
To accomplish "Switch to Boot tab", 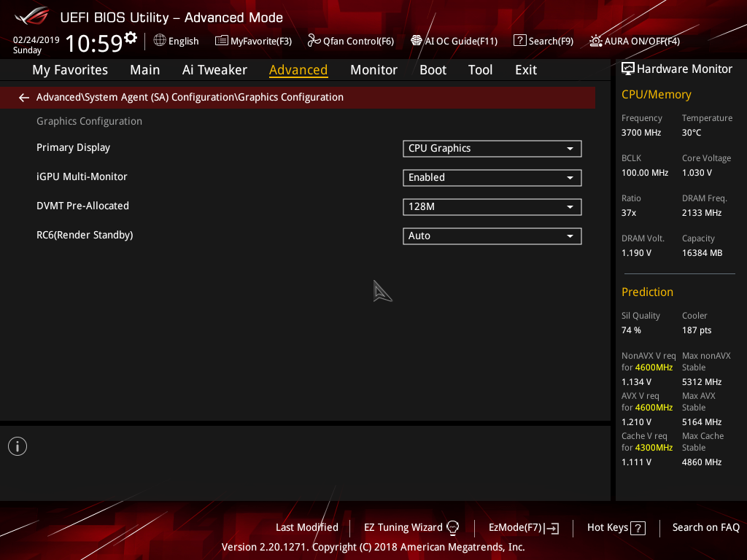I will [433, 70].
